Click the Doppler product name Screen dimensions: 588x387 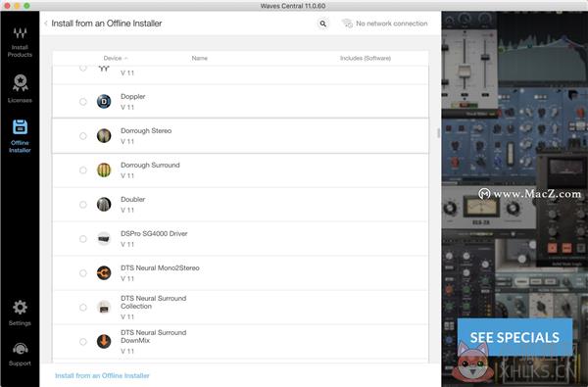132,96
